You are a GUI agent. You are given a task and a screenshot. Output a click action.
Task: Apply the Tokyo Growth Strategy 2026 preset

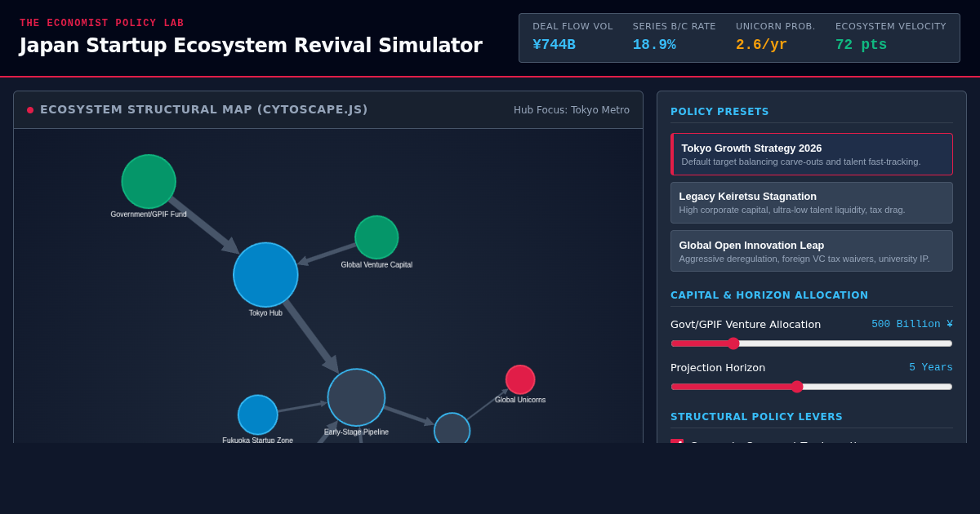812,154
